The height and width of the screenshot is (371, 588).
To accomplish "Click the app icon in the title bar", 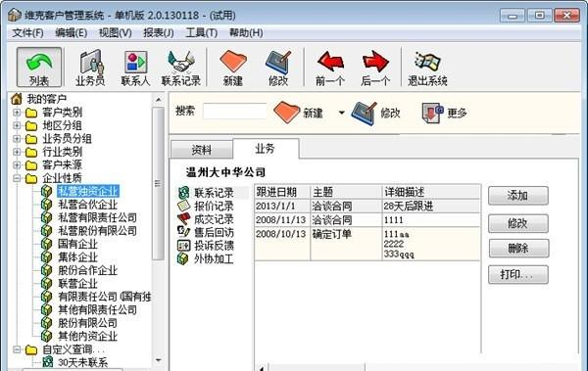I will [15, 15].
